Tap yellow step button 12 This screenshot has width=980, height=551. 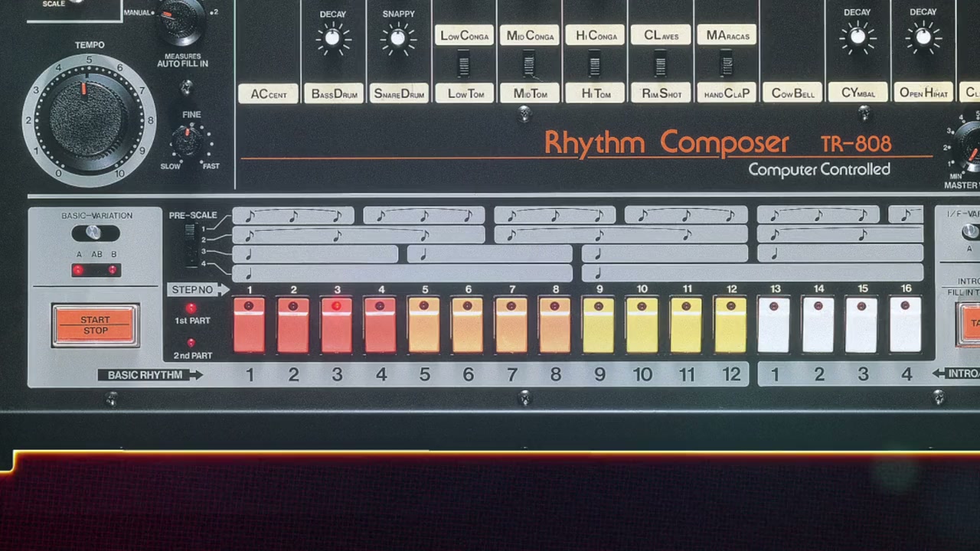[730, 325]
